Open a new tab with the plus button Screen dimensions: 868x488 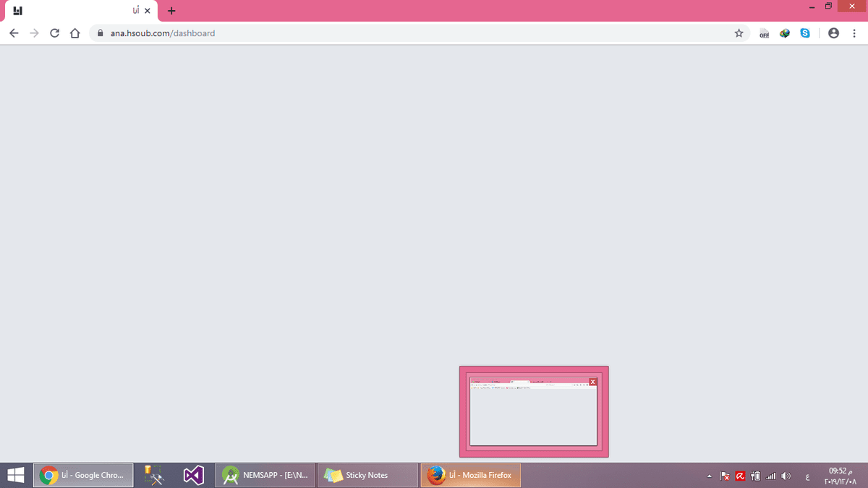tap(171, 11)
